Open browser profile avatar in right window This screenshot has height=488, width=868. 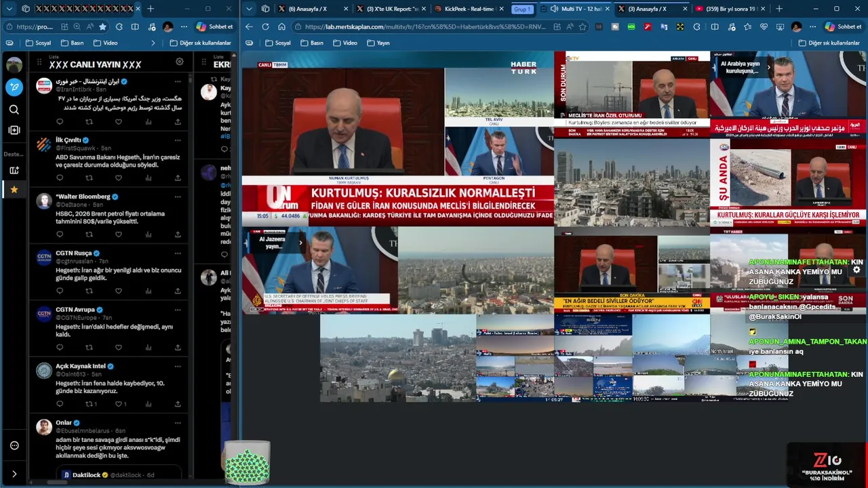click(796, 26)
